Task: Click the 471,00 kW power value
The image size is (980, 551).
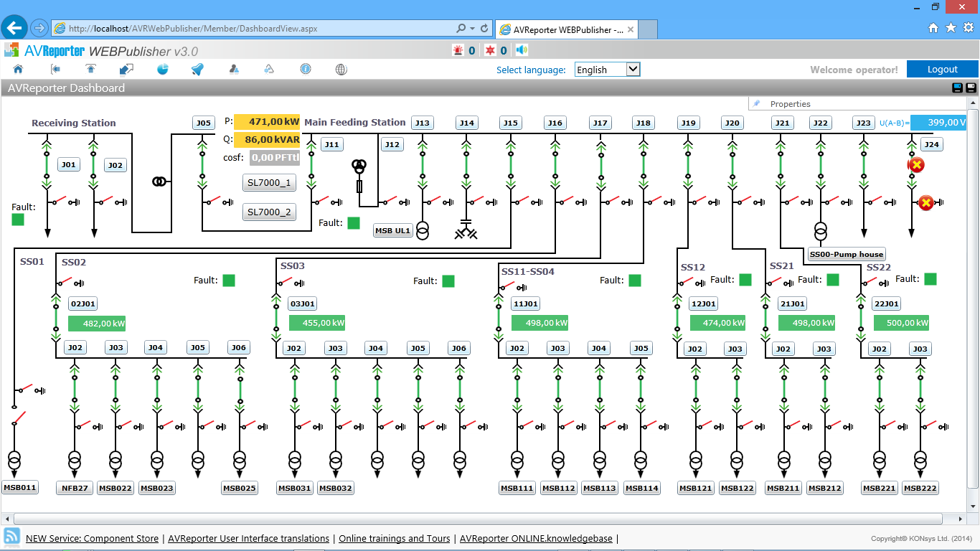Action: [x=267, y=122]
